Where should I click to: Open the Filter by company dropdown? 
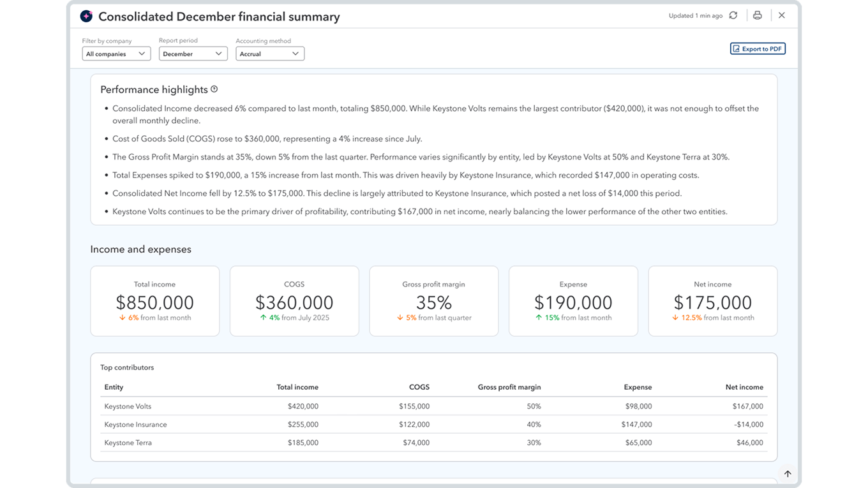point(116,54)
